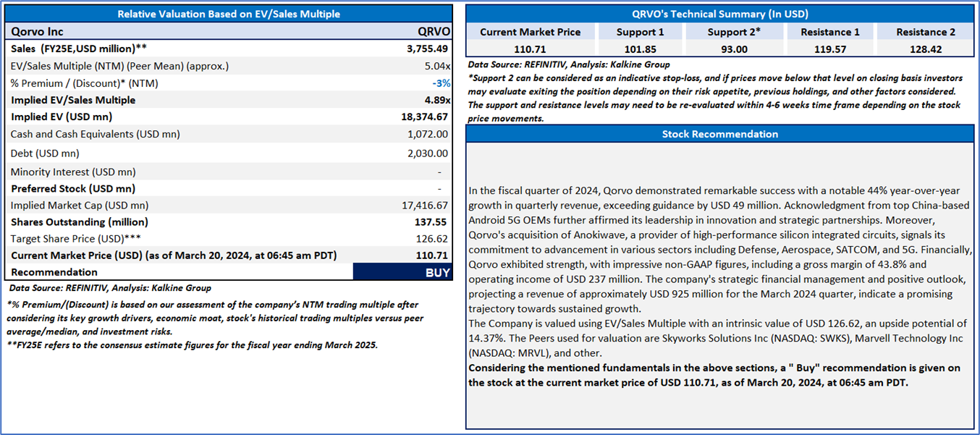
Task: Click the QRVO's Technical Summary title bar
Action: coord(719,14)
